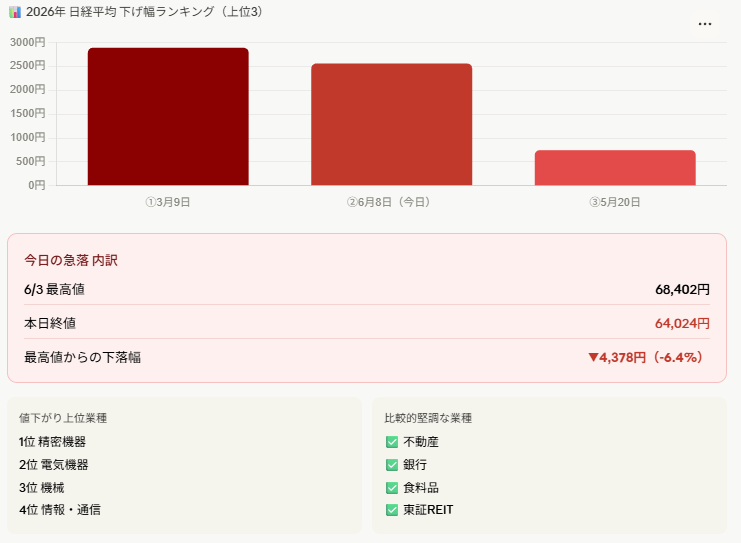Click the 6/3 最高値 row label
741x543 pixels.
(x=54, y=289)
